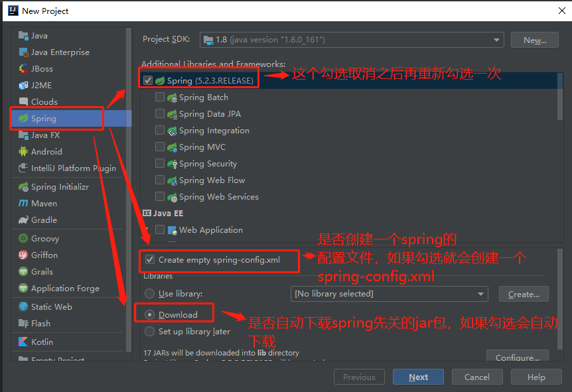The image size is (572, 392).
Task: Click the frameworks list scrollbar
Action: pos(560,97)
